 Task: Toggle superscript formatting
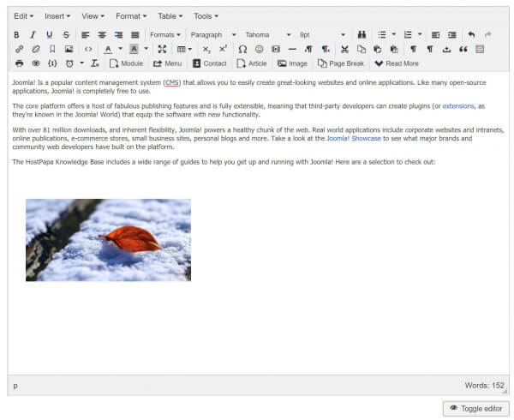(x=224, y=49)
